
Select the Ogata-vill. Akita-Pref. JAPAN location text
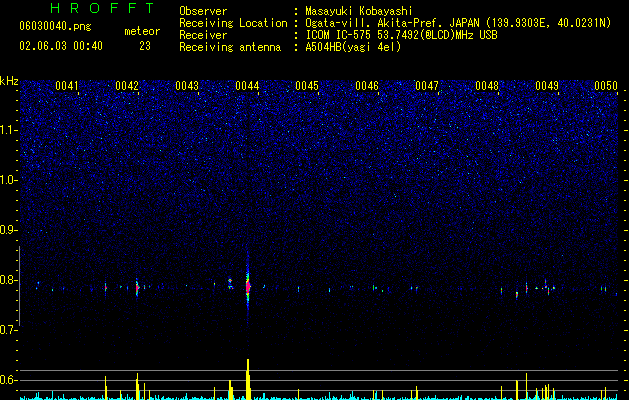(458, 23)
